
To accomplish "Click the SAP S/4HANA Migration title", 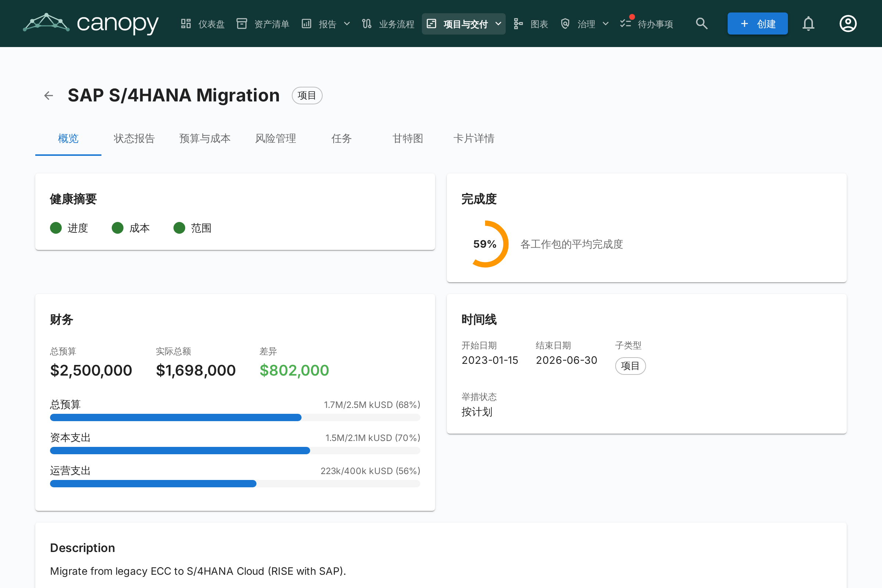I will (x=173, y=95).
